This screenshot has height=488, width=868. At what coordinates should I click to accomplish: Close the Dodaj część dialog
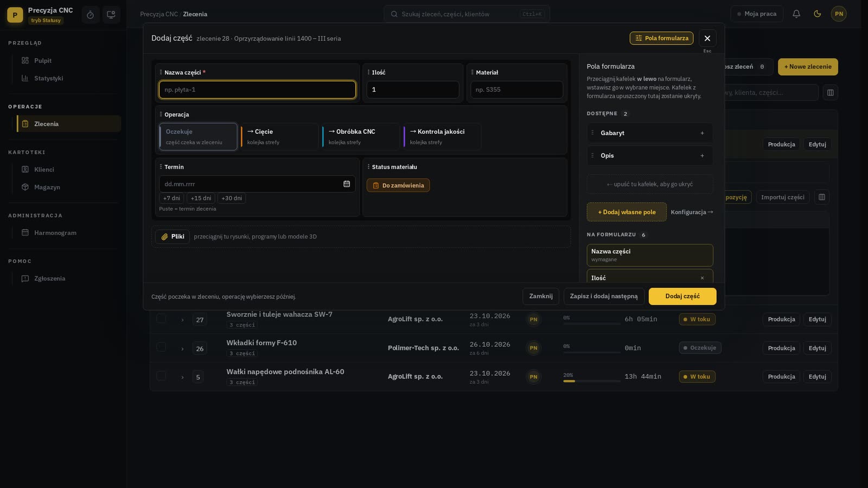coord(707,38)
